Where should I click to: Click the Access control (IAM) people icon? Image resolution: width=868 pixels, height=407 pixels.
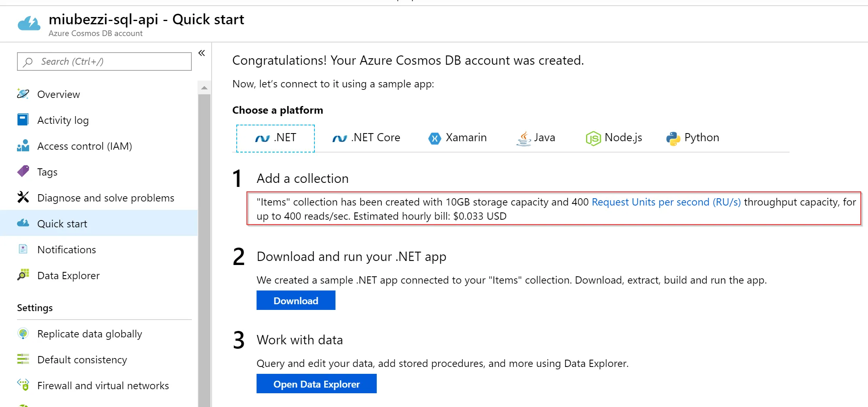point(23,146)
